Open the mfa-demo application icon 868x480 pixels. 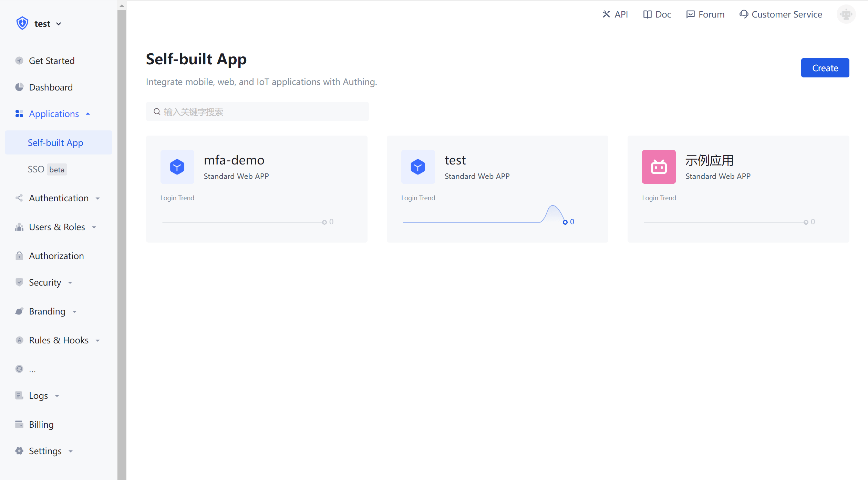pos(177,167)
